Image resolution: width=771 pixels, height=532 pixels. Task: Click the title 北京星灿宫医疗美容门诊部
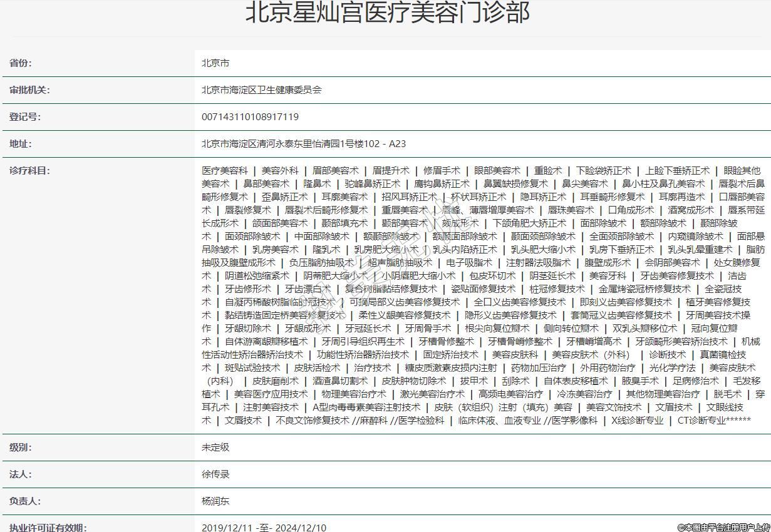click(387, 13)
